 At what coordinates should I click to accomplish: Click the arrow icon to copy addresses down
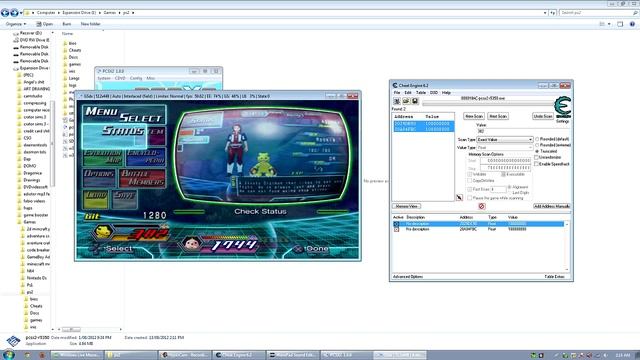click(x=459, y=198)
